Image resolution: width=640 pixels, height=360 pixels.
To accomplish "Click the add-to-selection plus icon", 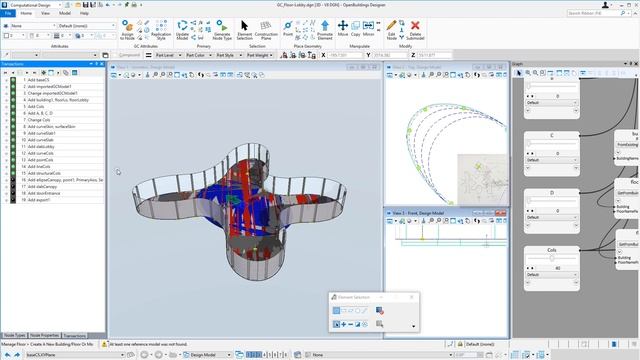I will [x=343, y=324].
